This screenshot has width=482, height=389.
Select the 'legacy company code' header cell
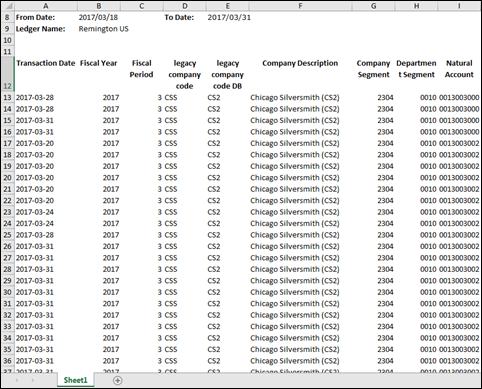tap(185, 74)
